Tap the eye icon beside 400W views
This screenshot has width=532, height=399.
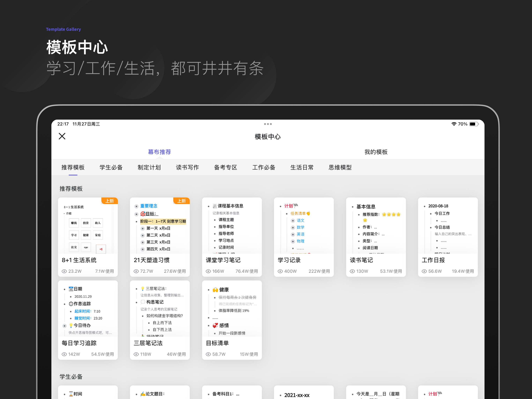(280, 271)
